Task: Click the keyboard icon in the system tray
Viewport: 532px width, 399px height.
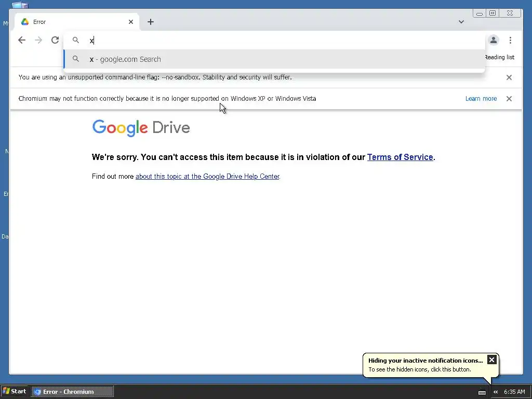Action: pos(482,392)
